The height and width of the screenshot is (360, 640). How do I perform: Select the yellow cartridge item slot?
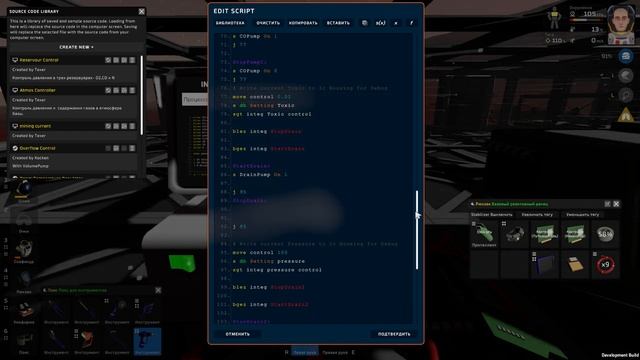[x=575, y=264]
